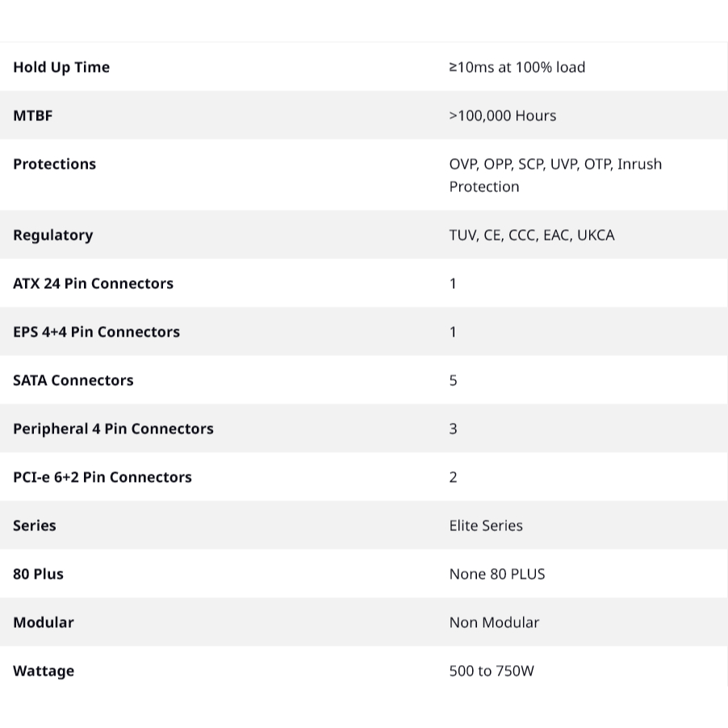The height and width of the screenshot is (728, 728).
Task: Click the PCI-e 6+2 Pin Connectors label
Action: (103, 477)
